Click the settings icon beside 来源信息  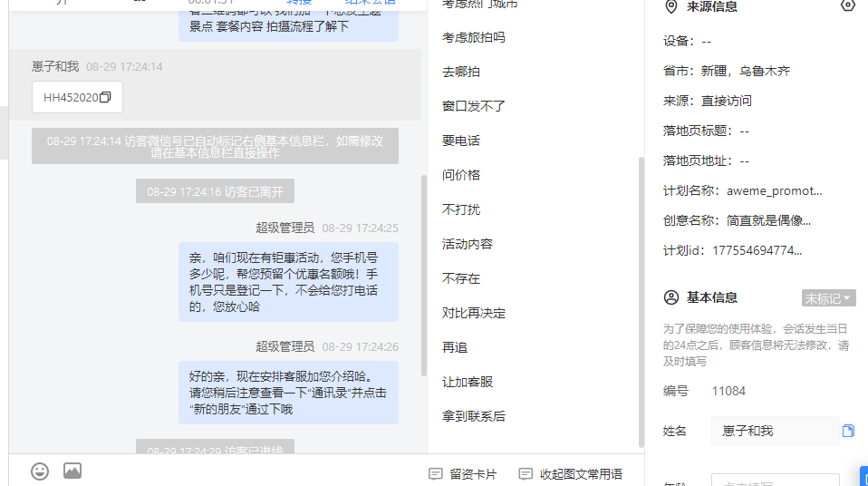(847, 5)
